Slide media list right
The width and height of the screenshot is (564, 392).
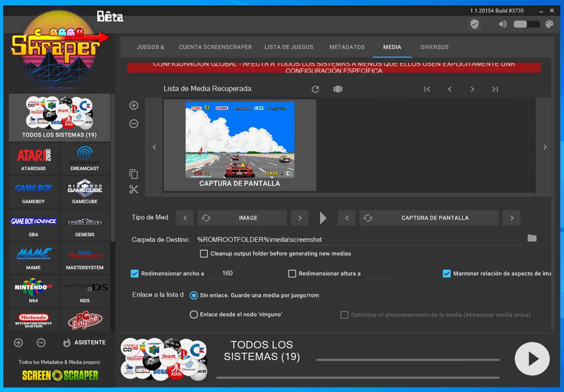545,147
